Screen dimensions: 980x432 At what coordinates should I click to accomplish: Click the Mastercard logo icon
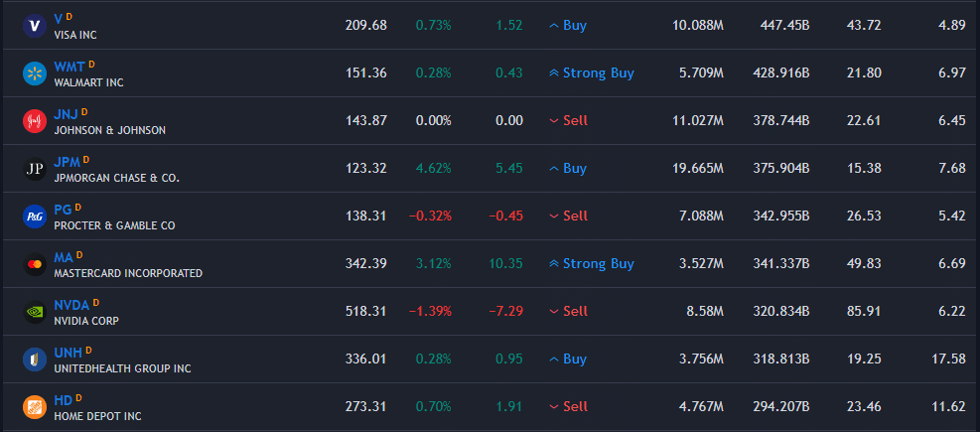pos(35,264)
